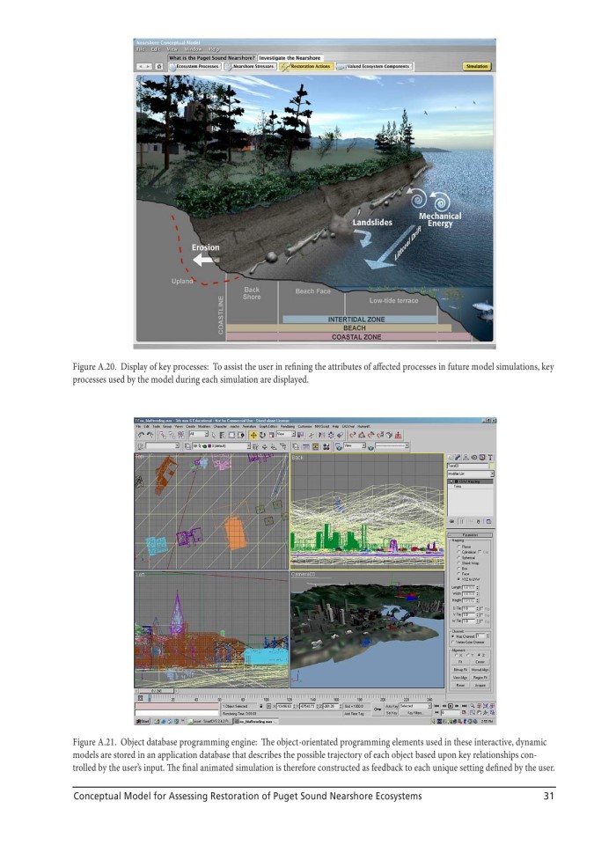Image resolution: width=616 pixels, height=845 pixels.
Task: Open the Windows Start button
Action: click(143, 722)
